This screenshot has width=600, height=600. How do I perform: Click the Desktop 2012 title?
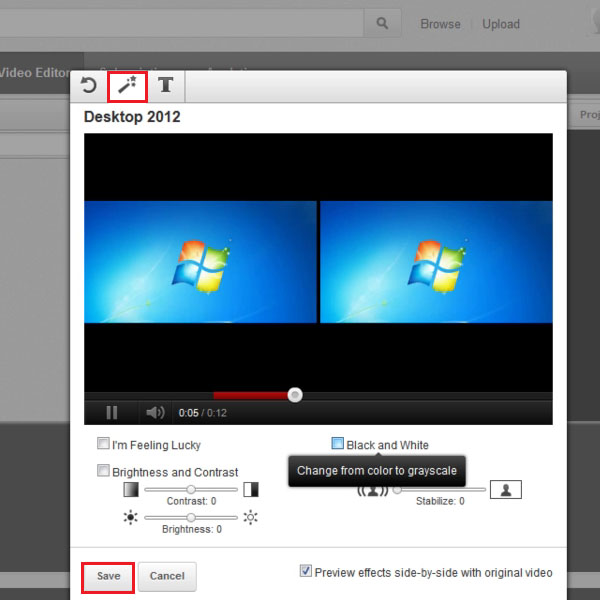132,117
